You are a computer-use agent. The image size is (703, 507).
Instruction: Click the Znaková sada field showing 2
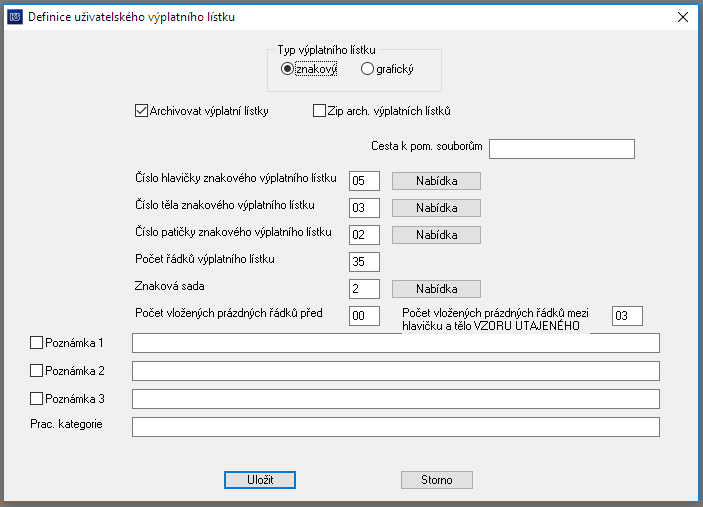coord(364,289)
